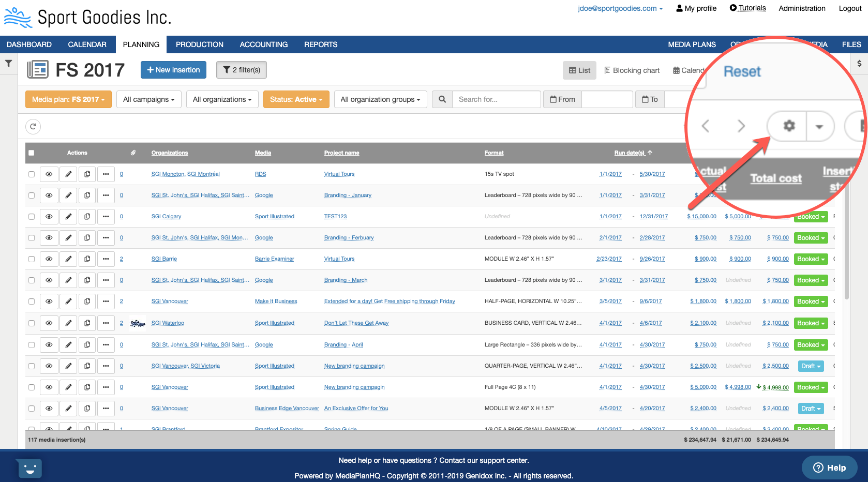The image size is (868, 482).
Task: Select the checkbox for the SGI Waterloo row
Action: pos(32,323)
